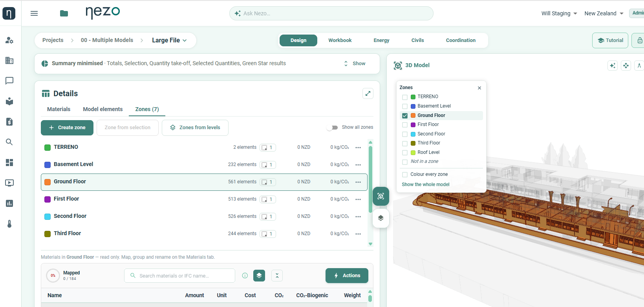Click the 3D model view floating button
644x307 pixels.
click(x=381, y=196)
